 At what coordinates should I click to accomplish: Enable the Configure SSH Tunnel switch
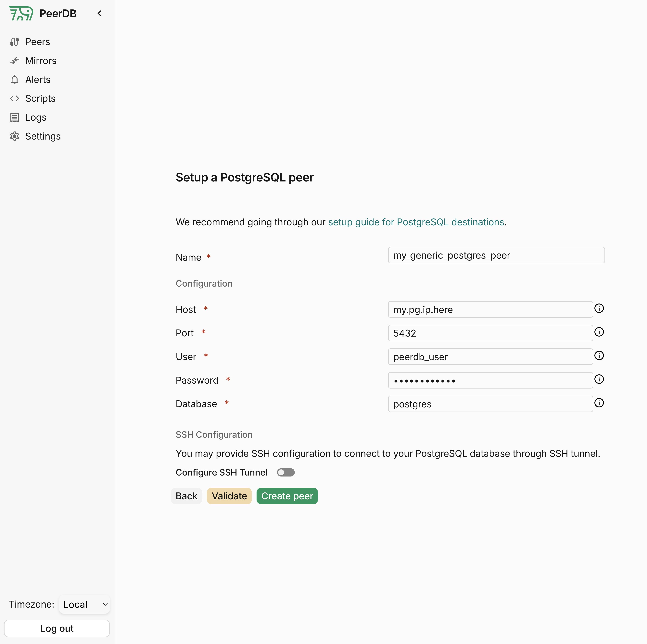(x=286, y=472)
